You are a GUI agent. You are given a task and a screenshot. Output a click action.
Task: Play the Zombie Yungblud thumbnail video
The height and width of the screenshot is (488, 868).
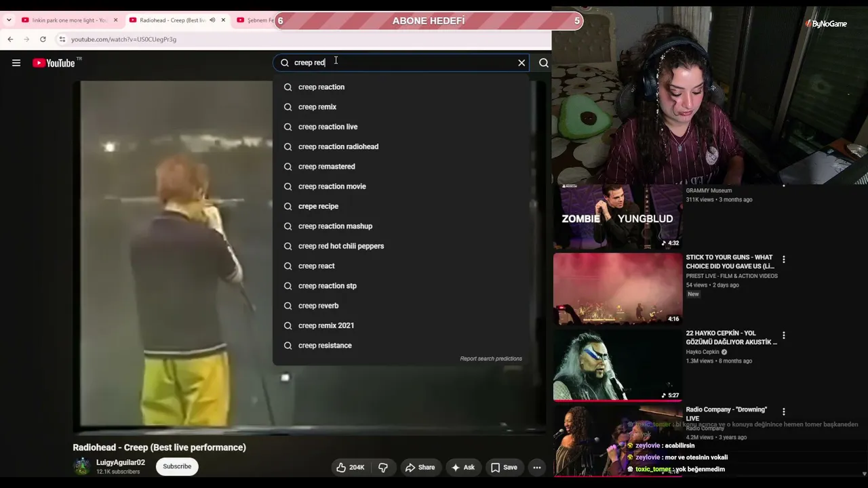[x=618, y=217]
